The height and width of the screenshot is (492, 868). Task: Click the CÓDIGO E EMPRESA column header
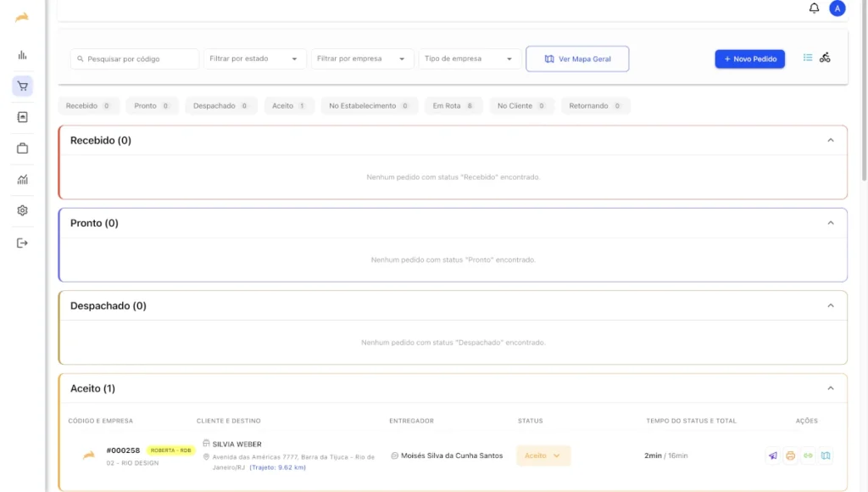point(100,421)
